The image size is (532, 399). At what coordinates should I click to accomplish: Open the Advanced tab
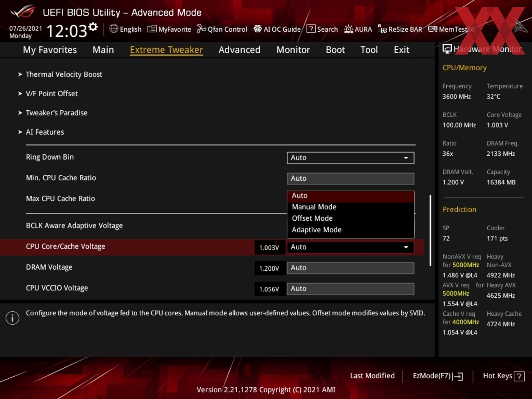tap(239, 50)
